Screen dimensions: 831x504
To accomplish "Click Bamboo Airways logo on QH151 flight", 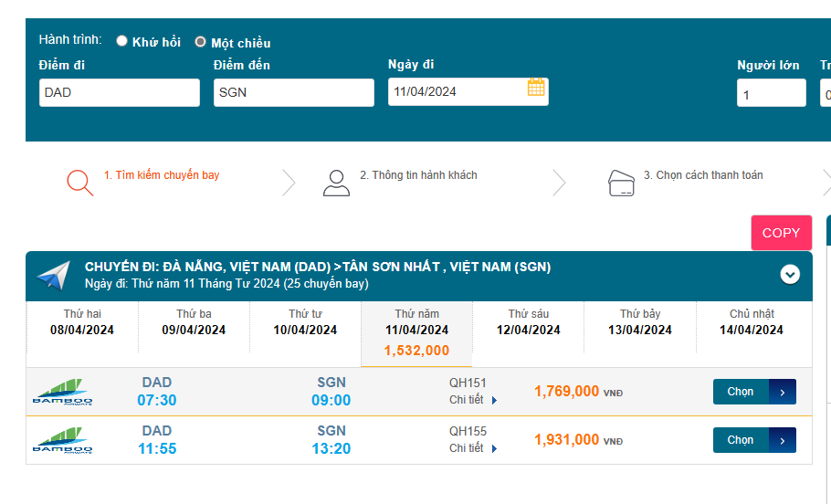I will [x=62, y=392].
